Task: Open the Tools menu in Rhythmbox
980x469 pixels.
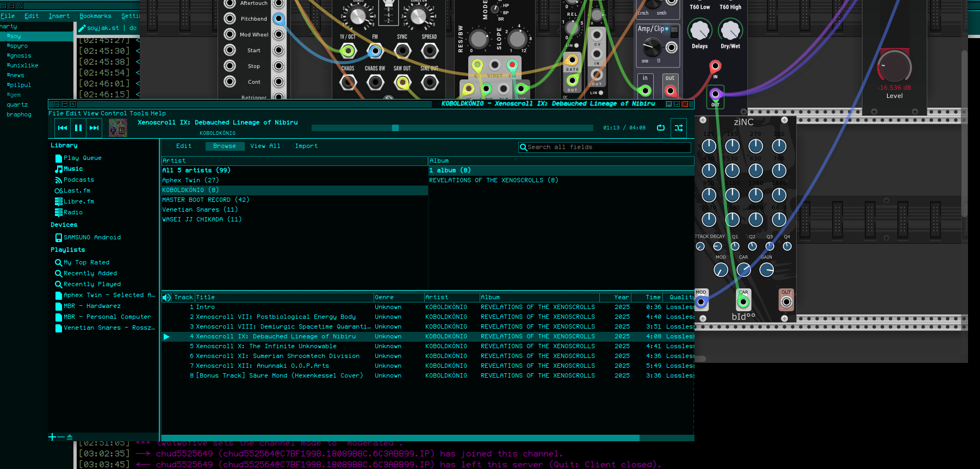Action: (139, 113)
